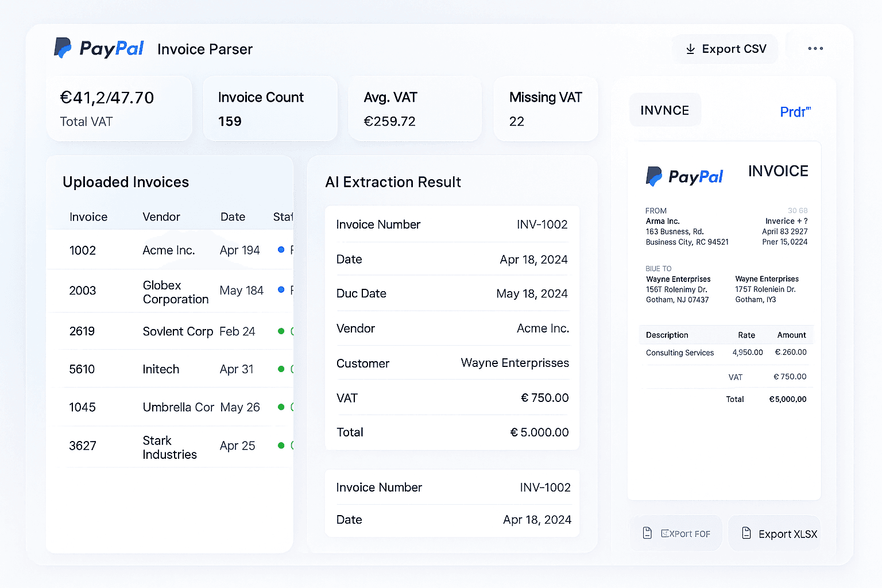882x588 pixels.
Task: Click the Apr 25 date cell
Action: click(237, 445)
